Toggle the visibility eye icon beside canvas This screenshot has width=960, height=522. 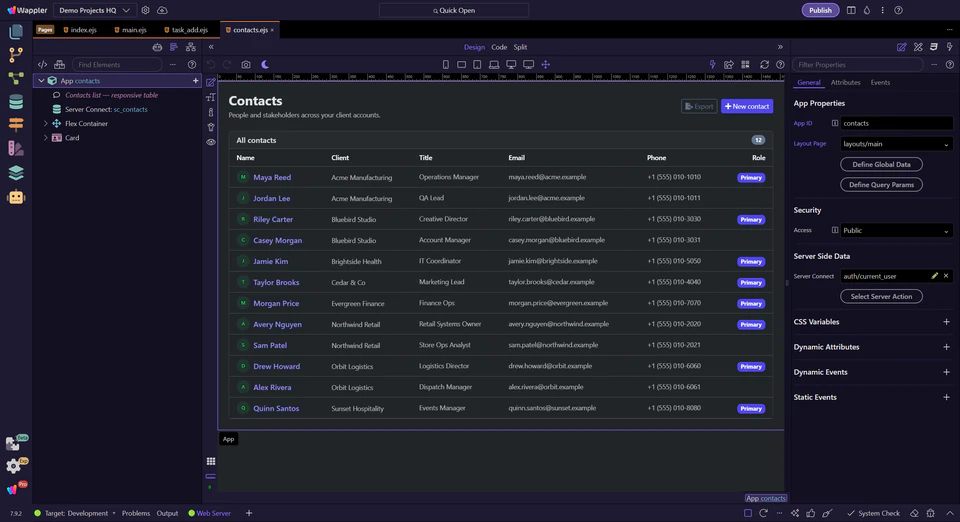coord(211,142)
